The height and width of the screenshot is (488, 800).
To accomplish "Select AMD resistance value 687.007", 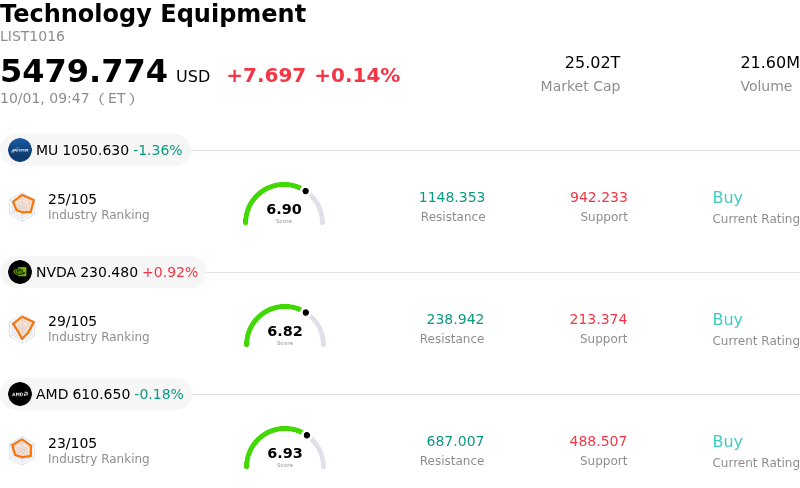I will (455, 441).
